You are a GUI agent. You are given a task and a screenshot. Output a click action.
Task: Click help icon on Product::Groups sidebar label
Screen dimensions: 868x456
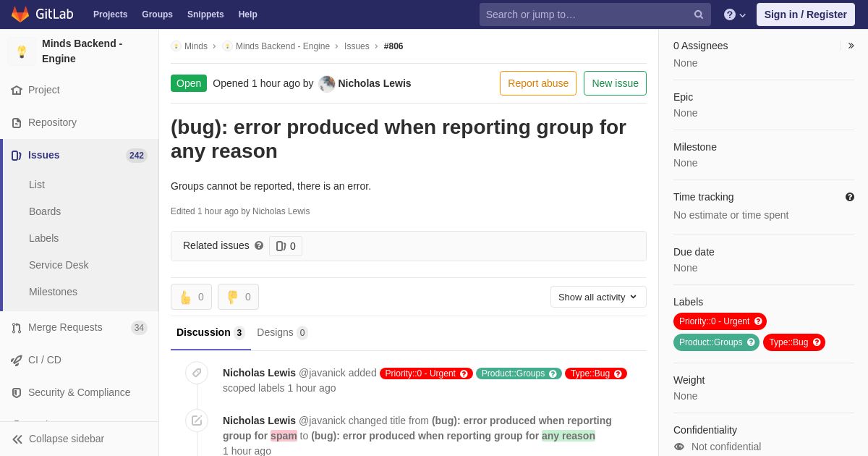pos(751,342)
